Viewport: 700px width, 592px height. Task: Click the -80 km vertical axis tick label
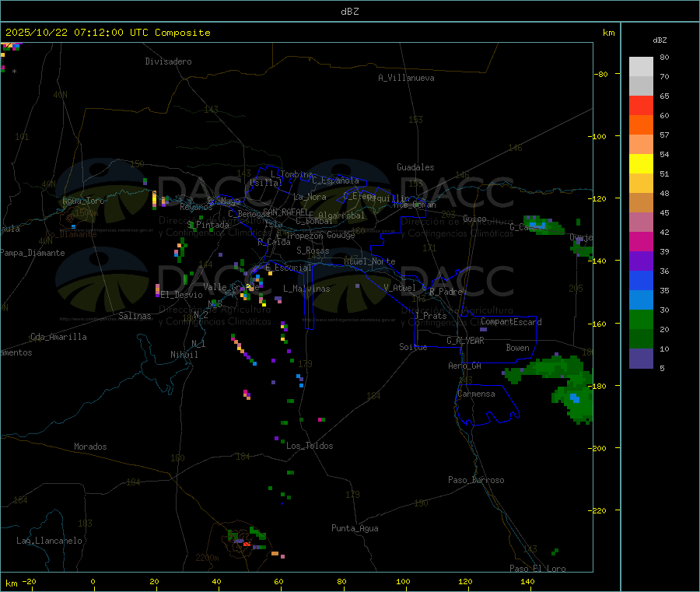(x=600, y=74)
